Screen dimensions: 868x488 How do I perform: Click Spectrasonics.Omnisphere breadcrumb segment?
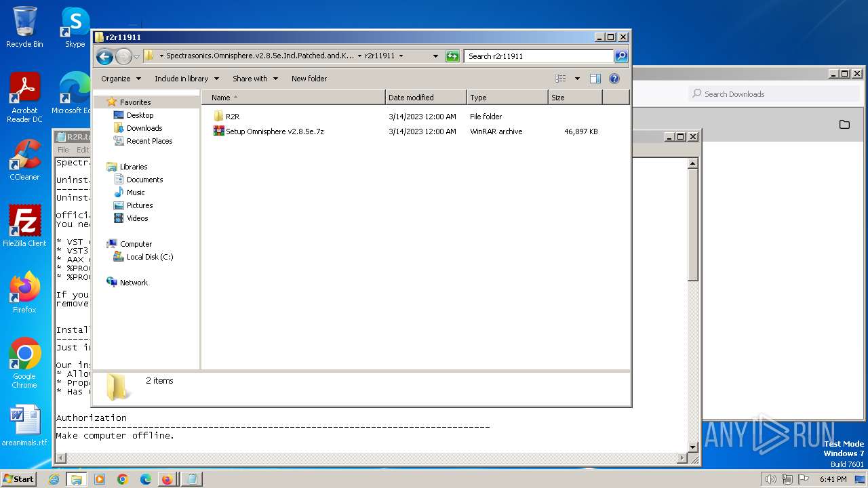pos(260,56)
